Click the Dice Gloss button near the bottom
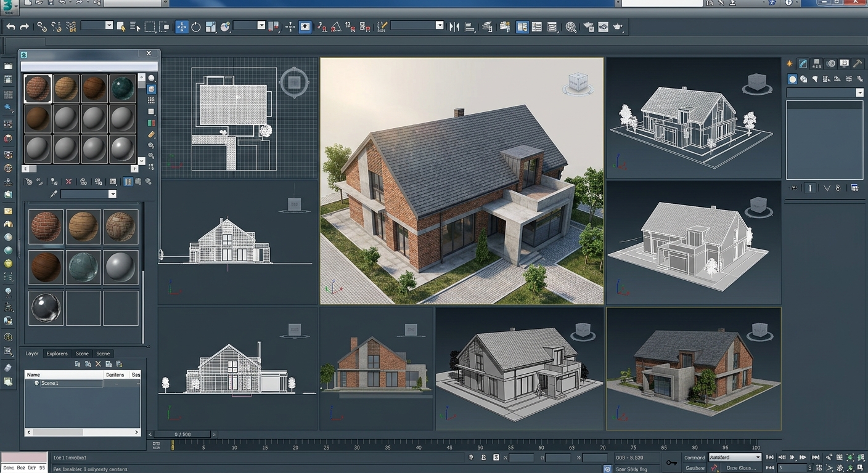 point(742,467)
